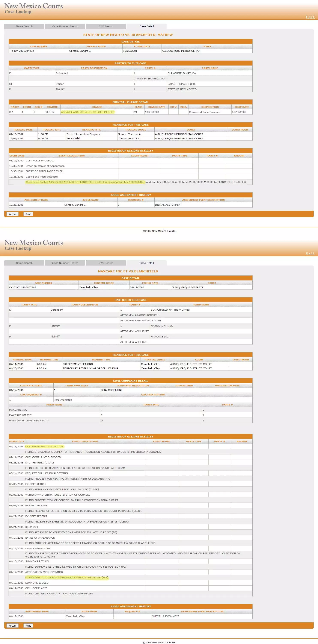
Task: Click event 'CRT: COMPLAINT DISPOSED'
Action: tap(43, 457)
